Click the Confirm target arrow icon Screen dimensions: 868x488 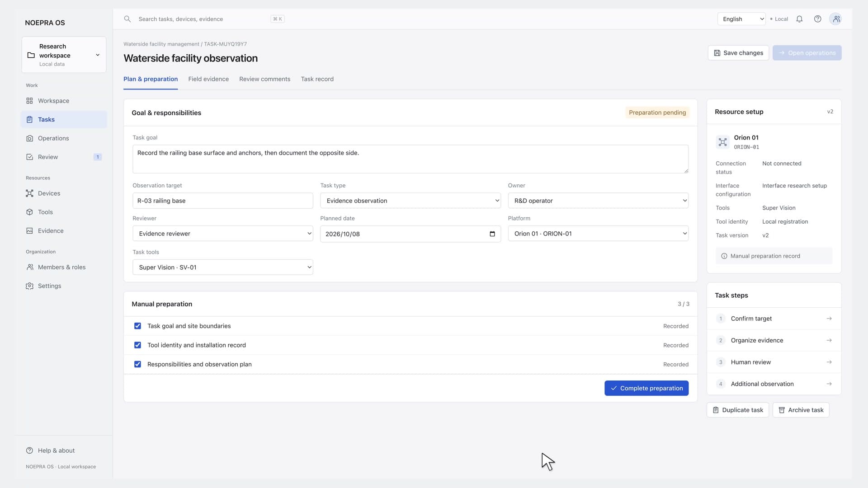(829, 319)
